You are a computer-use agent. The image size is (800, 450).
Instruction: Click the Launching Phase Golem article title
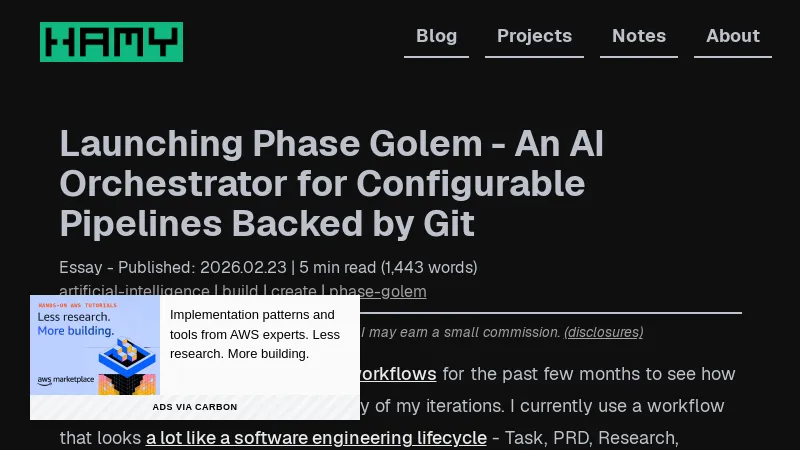331,184
